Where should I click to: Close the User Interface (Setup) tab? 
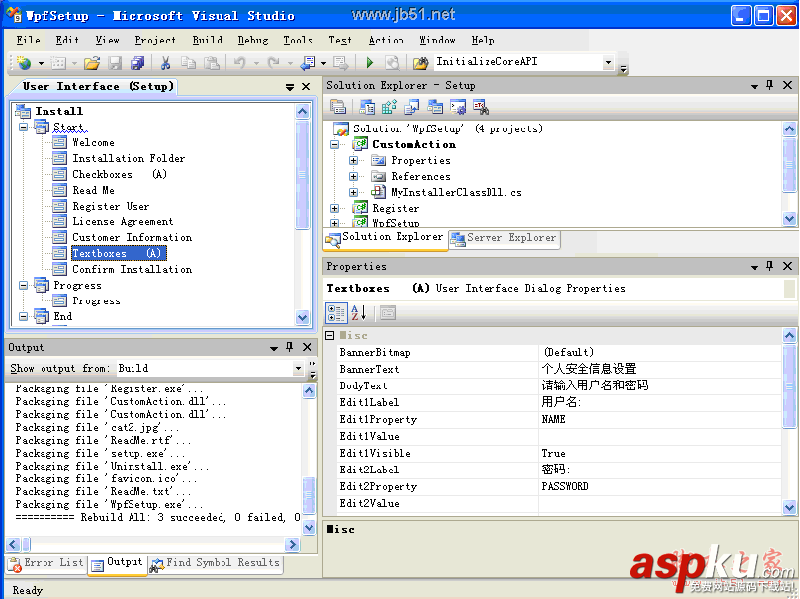[306, 87]
